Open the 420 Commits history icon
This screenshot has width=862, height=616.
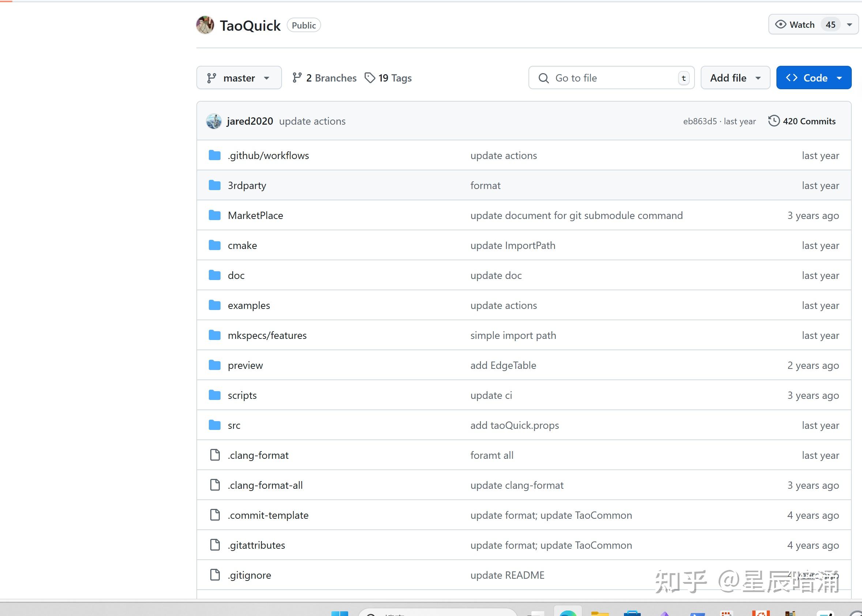click(773, 121)
